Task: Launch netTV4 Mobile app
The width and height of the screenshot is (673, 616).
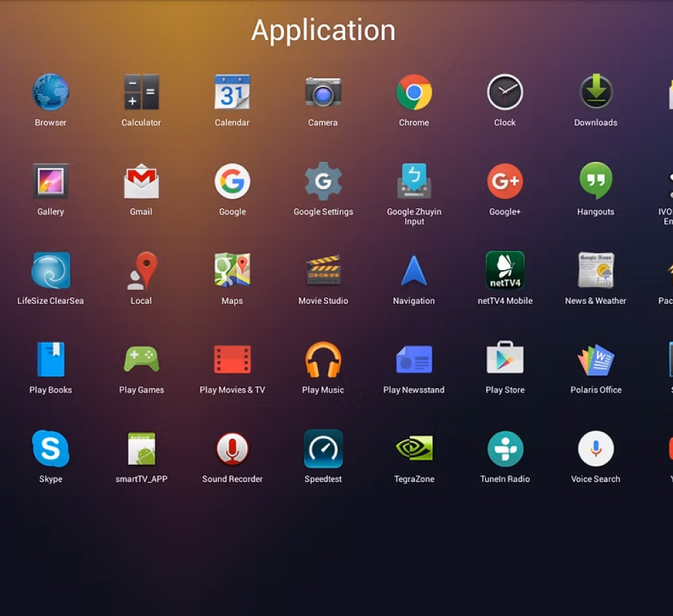Action: (505, 271)
